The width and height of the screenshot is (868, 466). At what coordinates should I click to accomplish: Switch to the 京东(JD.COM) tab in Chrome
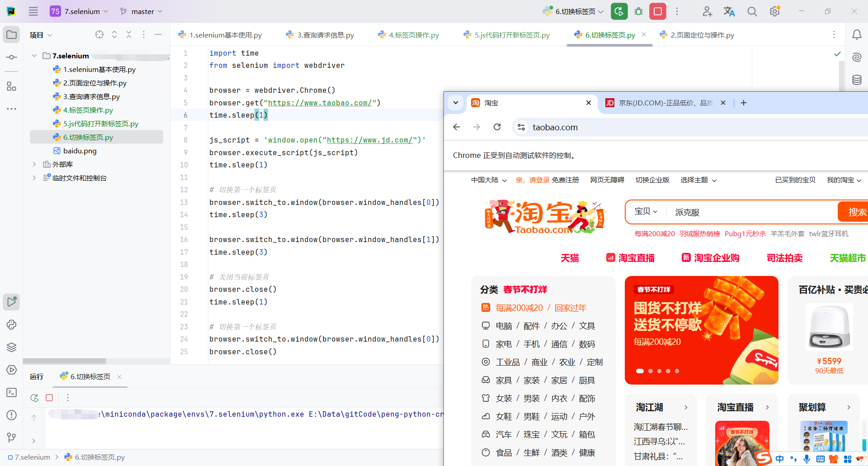tap(665, 103)
